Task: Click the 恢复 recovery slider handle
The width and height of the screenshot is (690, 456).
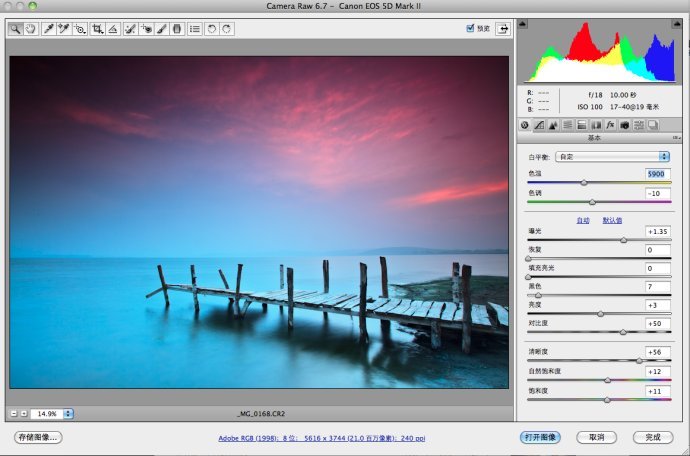Action: pos(529,259)
